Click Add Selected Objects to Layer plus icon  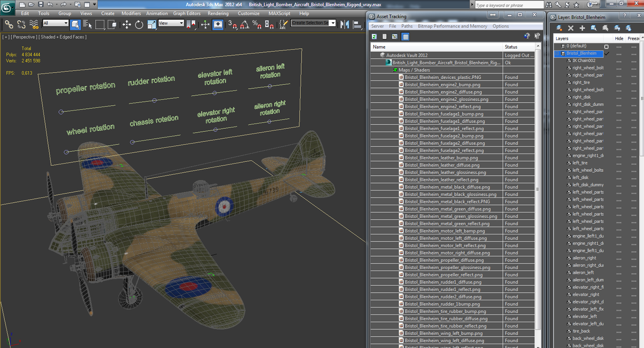pyautogui.click(x=582, y=28)
